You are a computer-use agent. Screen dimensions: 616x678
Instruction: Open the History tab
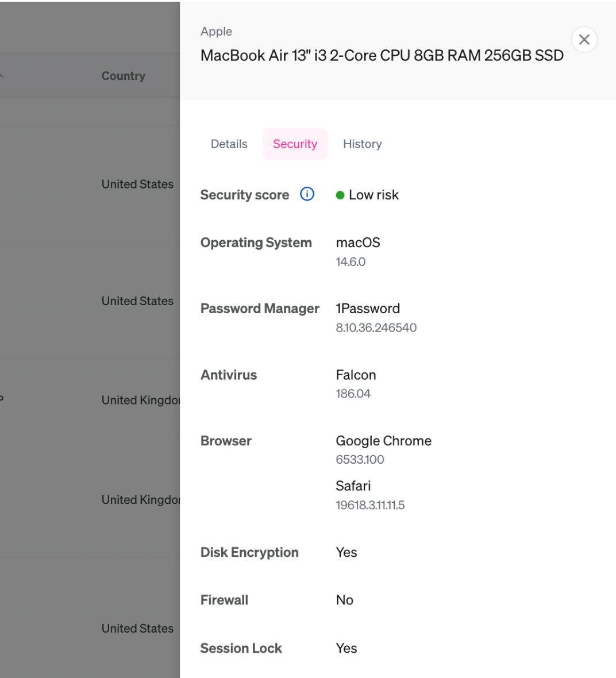(362, 144)
